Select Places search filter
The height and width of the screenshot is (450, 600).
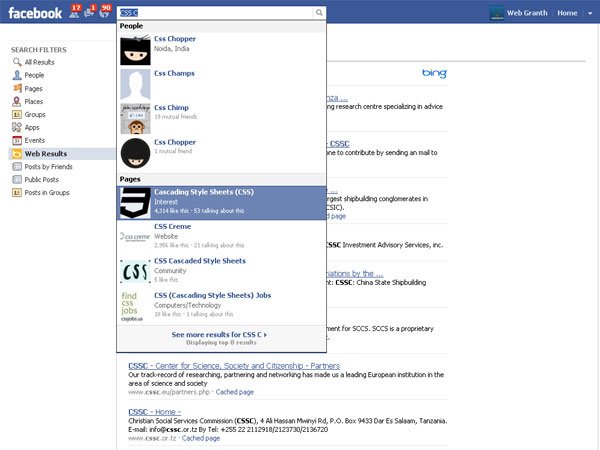pos(34,101)
